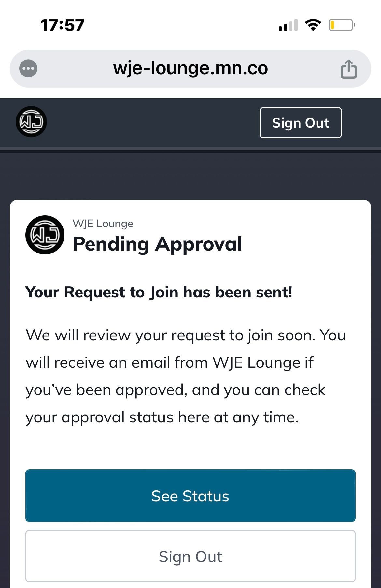The image size is (381, 588).
Task: Focus the wje-lounge.mn.co address field
Action: [x=190, y=69]
